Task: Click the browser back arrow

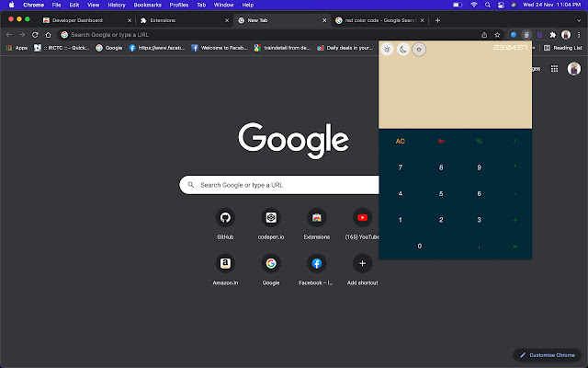Action: [x=9, y=35]
